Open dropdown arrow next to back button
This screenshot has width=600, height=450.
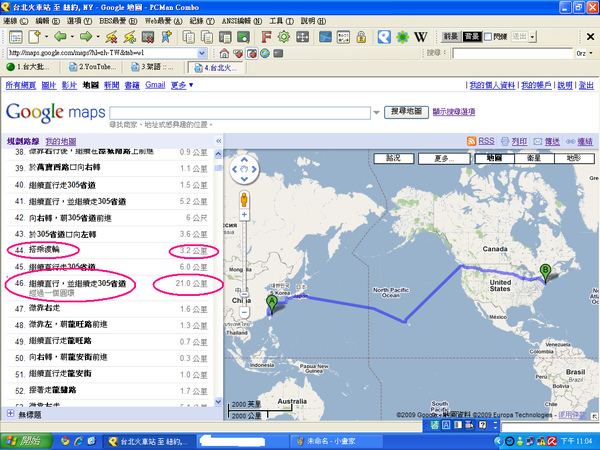click(x=72, y=37)
